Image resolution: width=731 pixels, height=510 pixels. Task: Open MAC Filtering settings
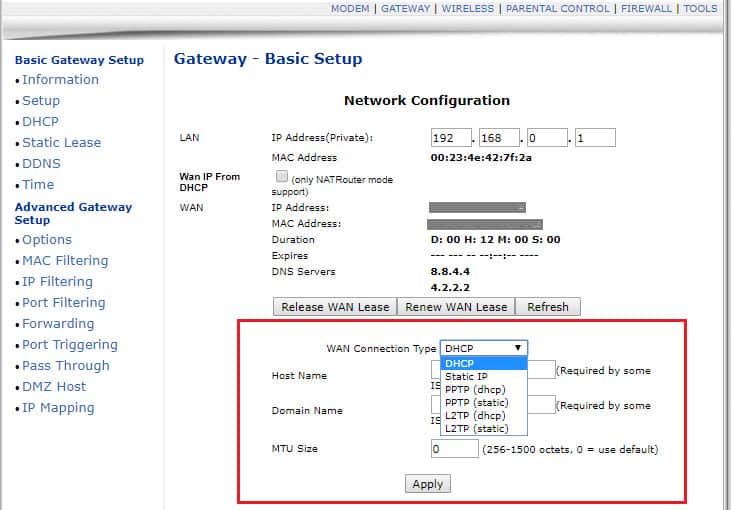coord(65,261)
